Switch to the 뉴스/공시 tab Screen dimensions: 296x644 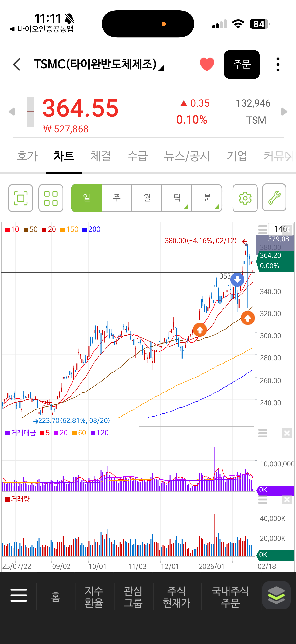point(187,156)
